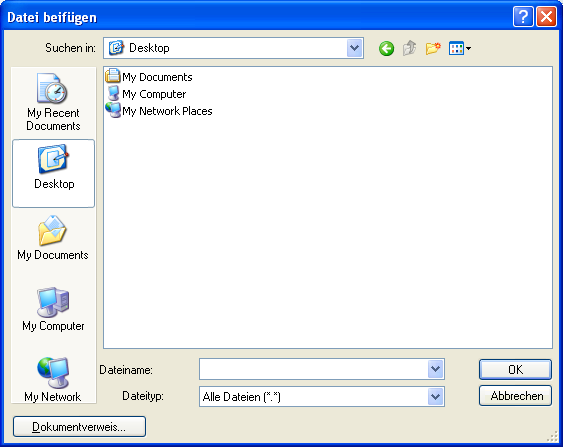Confirm with the OK button
563x447 pixels.
(515, 369)
